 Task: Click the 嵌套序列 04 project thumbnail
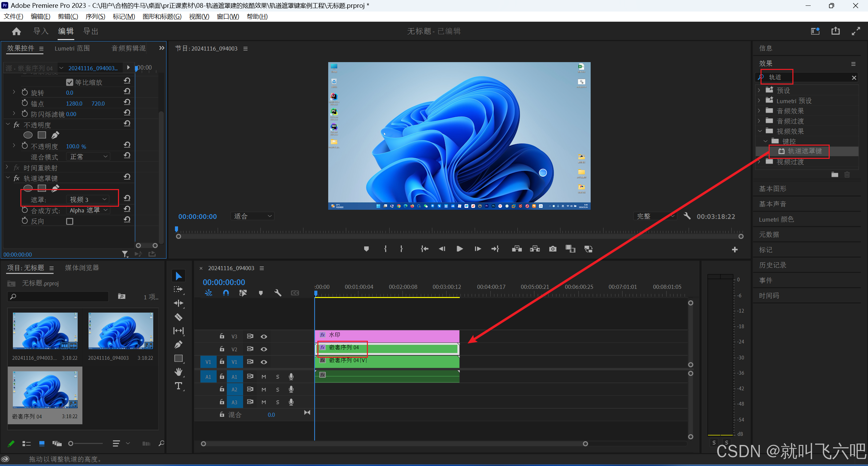point(45,390)
